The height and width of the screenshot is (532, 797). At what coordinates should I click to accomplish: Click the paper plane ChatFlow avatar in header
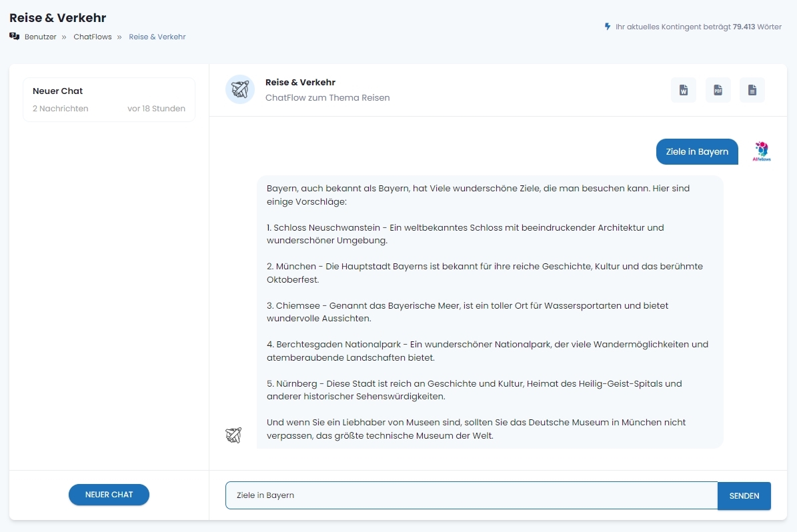coord(239,89)
